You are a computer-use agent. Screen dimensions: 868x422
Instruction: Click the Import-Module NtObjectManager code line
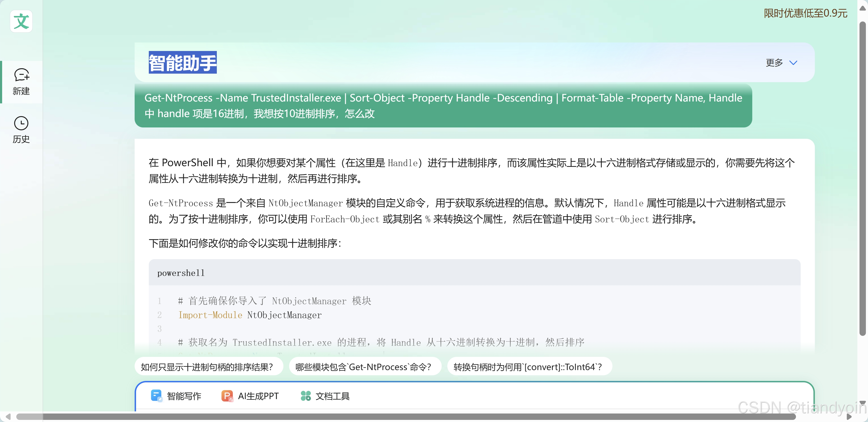[x=250, y=315]
